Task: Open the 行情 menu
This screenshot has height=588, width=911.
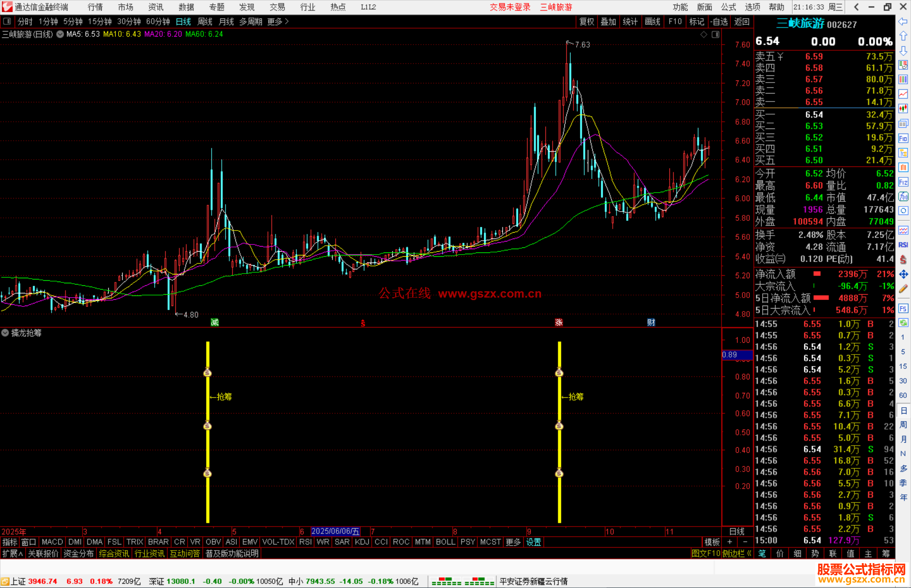Action: pos(95,7)
